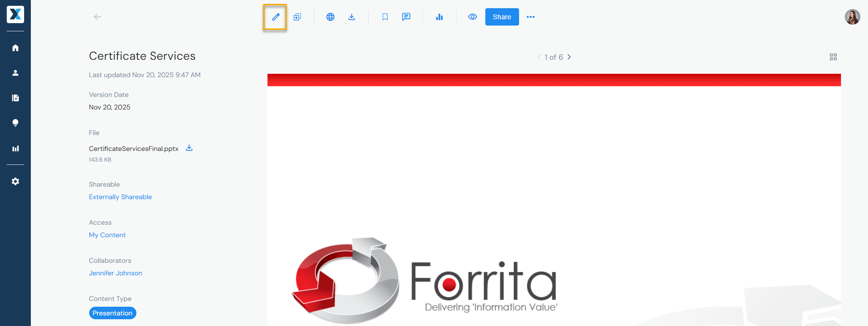Open the person icon in the sidebar
This screenshot has width=868, height=326.
[x=15, y=73]
